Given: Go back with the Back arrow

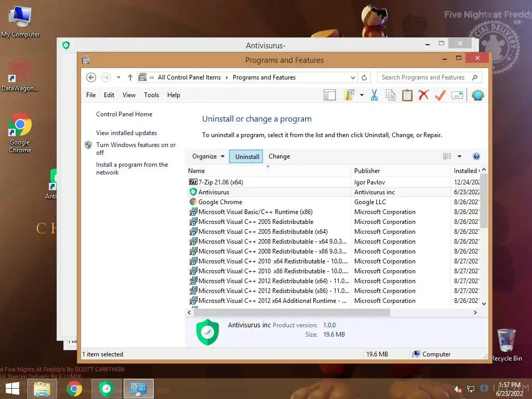Looking at the screenshot, I should pos(91,78).
